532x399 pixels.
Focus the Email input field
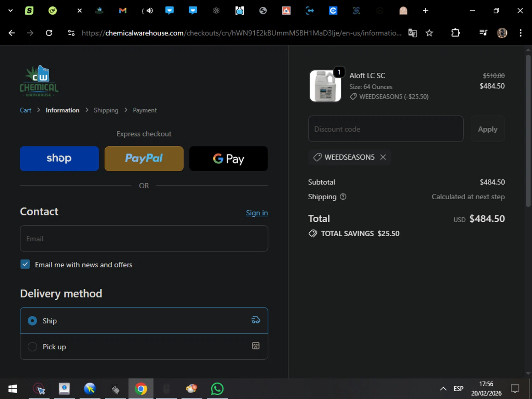coord(144,238)
